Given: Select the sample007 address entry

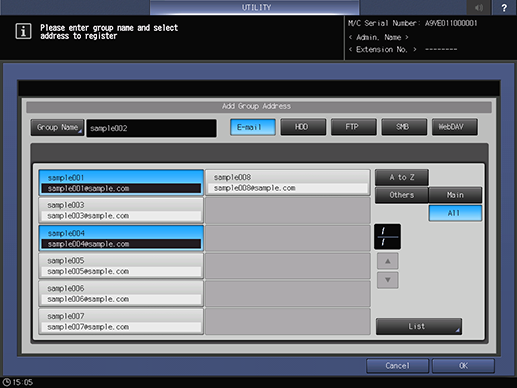Looking at the screenshot, I should tap(121, 321).
